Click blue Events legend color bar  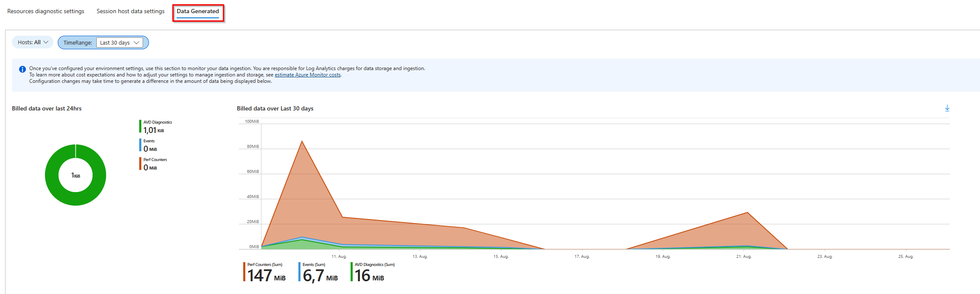pos(140,145)
